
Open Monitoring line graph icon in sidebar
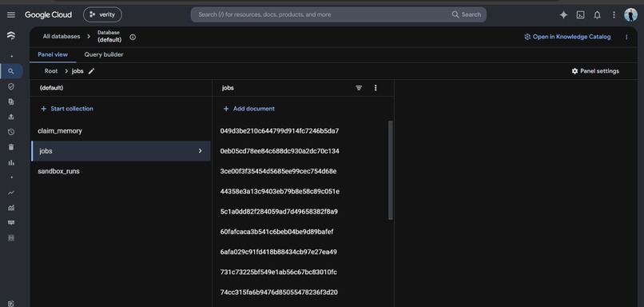tap(11, 193)
